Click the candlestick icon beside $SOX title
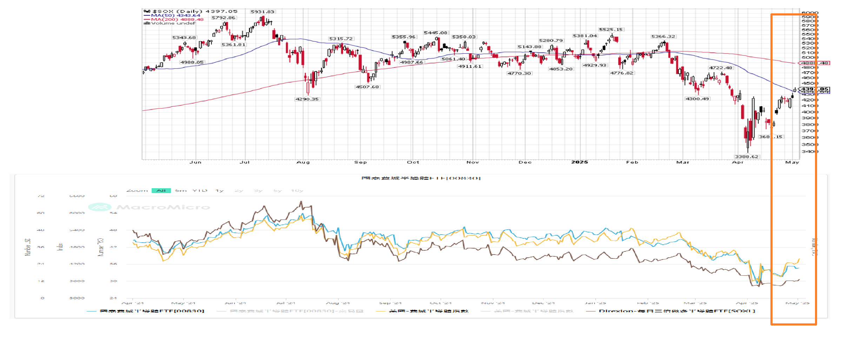The width and height of the screenshot is (868, 342). point(147,12)
